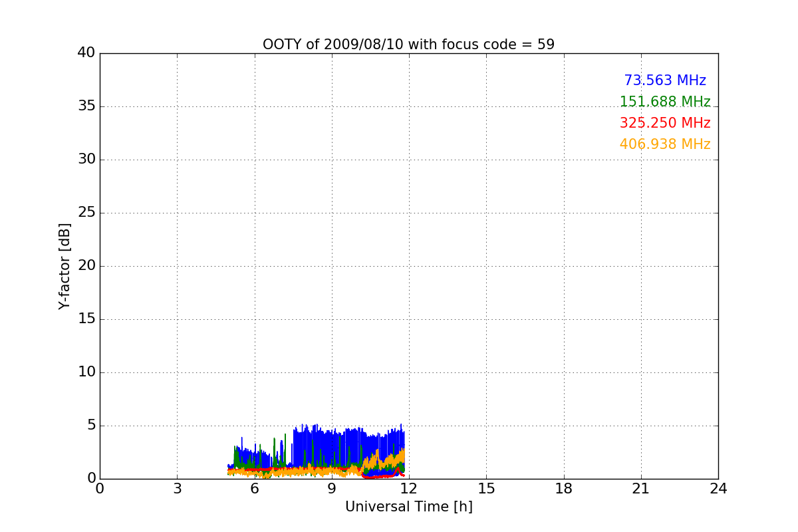This screenshot has width=798, height=532.
Task: Select the green '151.688 MHz' legend label
Action: coord(665,102)
